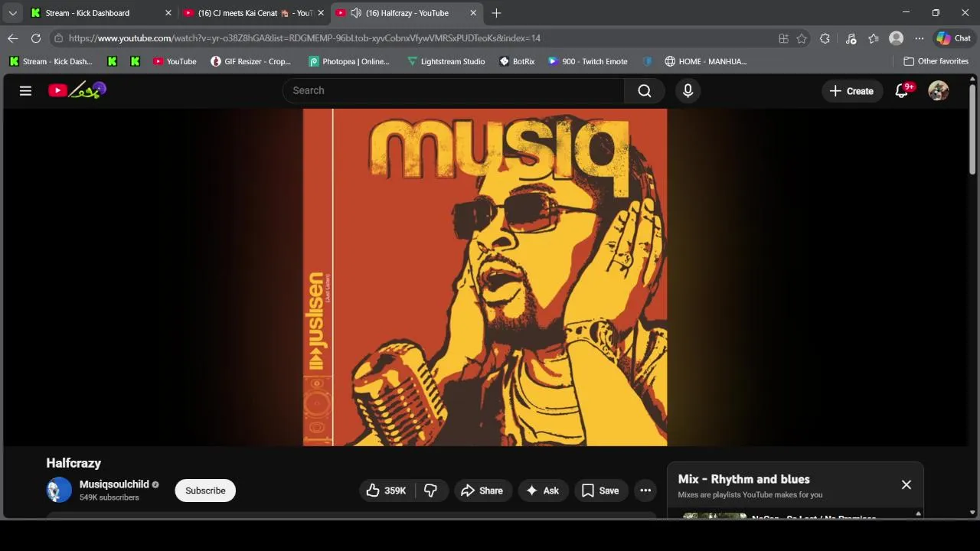Expand the Other favorites folder
The width and height of the screenshot is (980, 551).
coord(936,61)
